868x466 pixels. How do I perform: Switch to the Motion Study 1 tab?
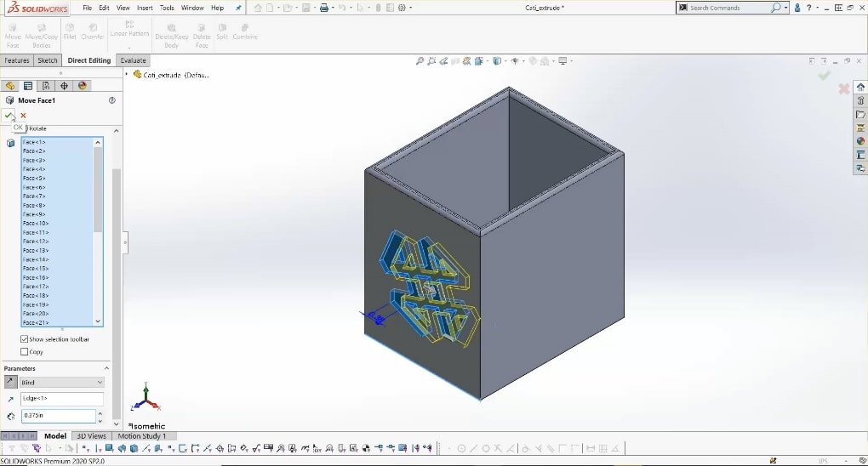coord(141,436)
